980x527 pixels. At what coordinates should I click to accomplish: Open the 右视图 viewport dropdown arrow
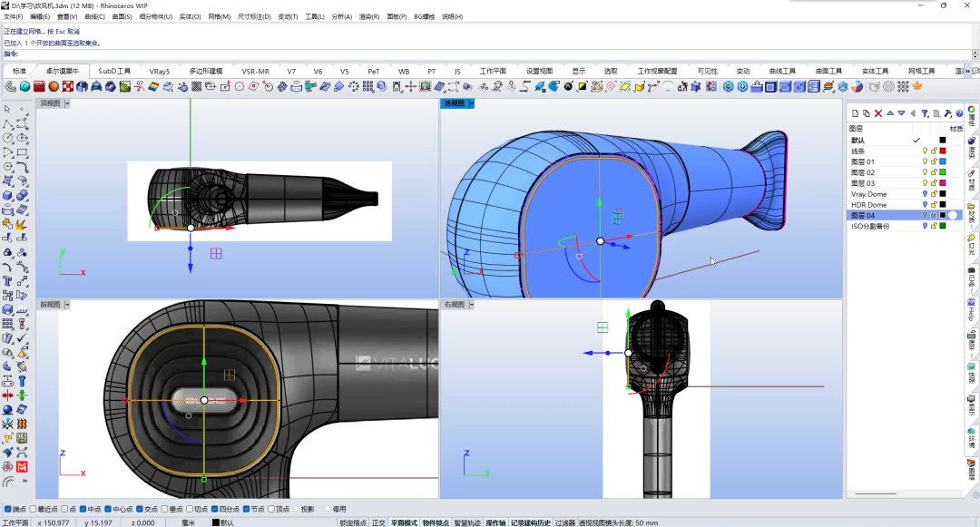click(x=471, y=305)
